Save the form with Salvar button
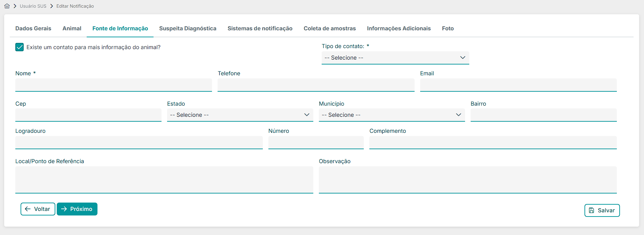The width and height of the screenshot is (644, 235). [x=602, y=210]
